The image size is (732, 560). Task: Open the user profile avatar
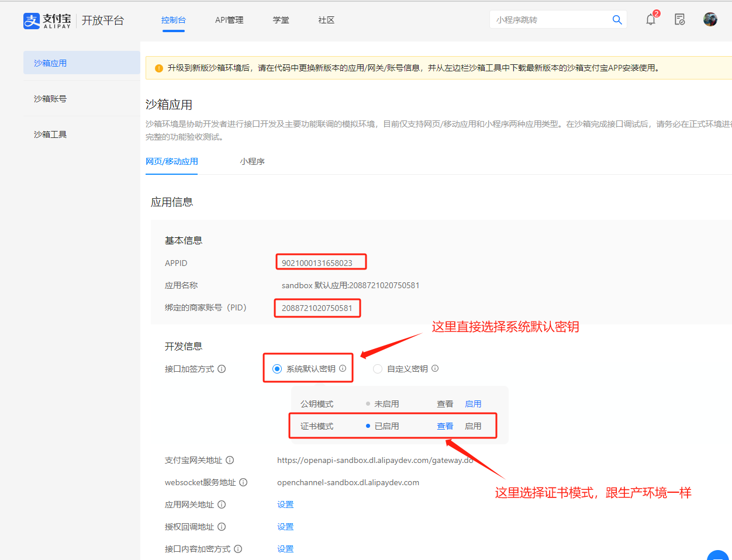[710, 19]
